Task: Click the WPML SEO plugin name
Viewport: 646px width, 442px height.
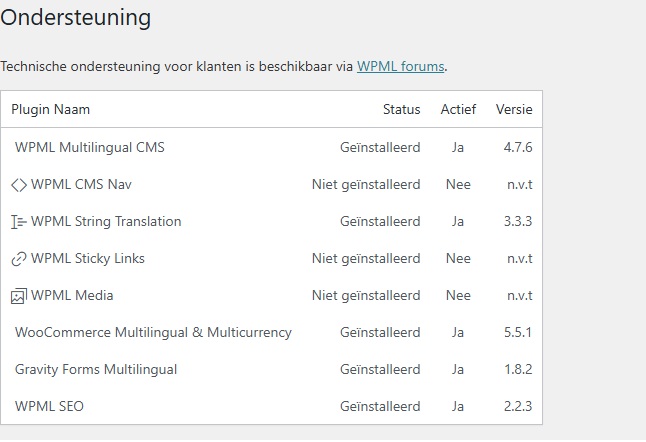Action: [49, 407]
